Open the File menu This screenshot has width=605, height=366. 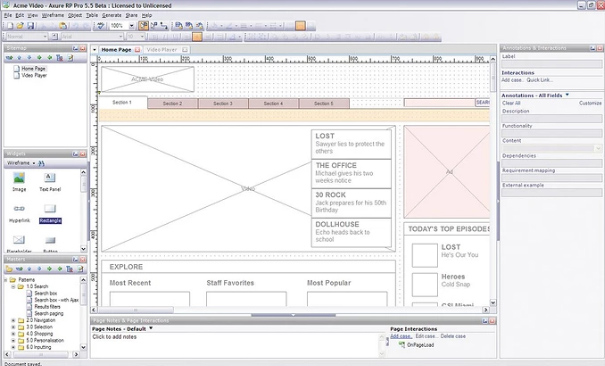pyautogui.click(x=8, y=15)
